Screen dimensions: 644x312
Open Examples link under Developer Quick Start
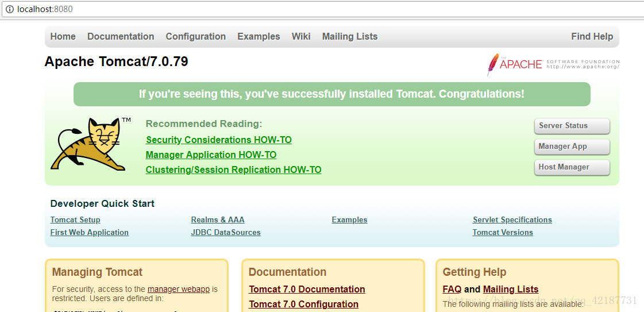(349, 219)
